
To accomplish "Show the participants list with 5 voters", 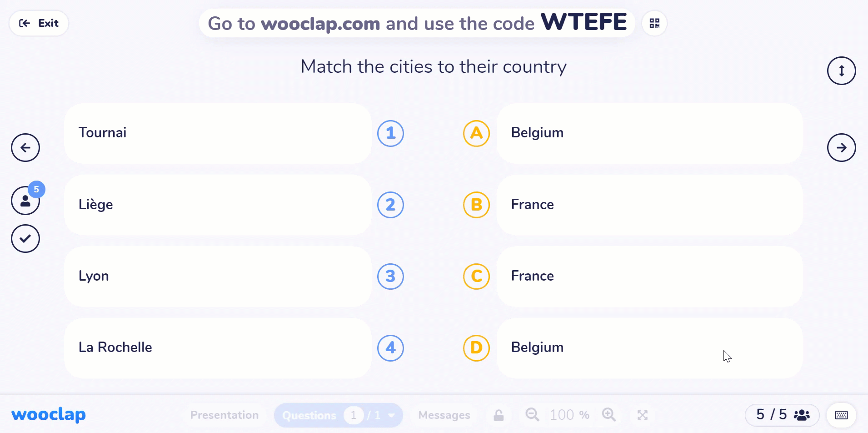I will (25, 200).
